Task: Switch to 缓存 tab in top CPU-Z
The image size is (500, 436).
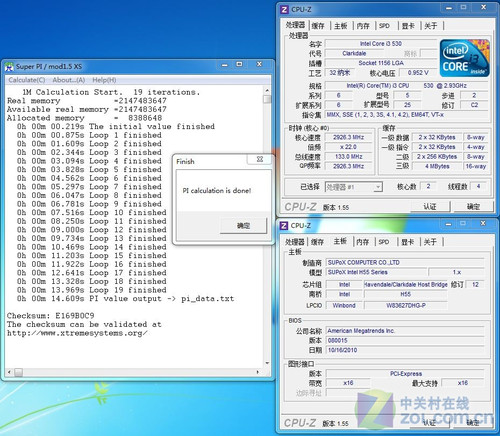Action: [x=318, y=26]
